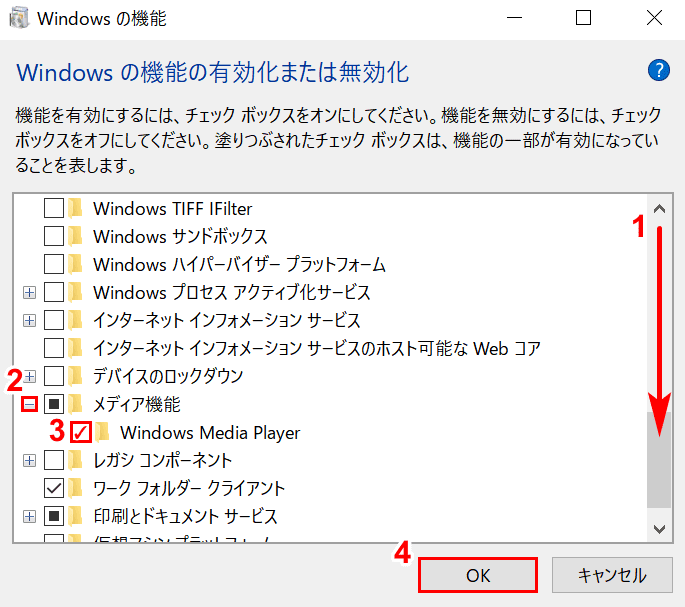Click folder icon beside デバイスのロックダウン
The image size is (685, 607).
(x=76, y=376)
